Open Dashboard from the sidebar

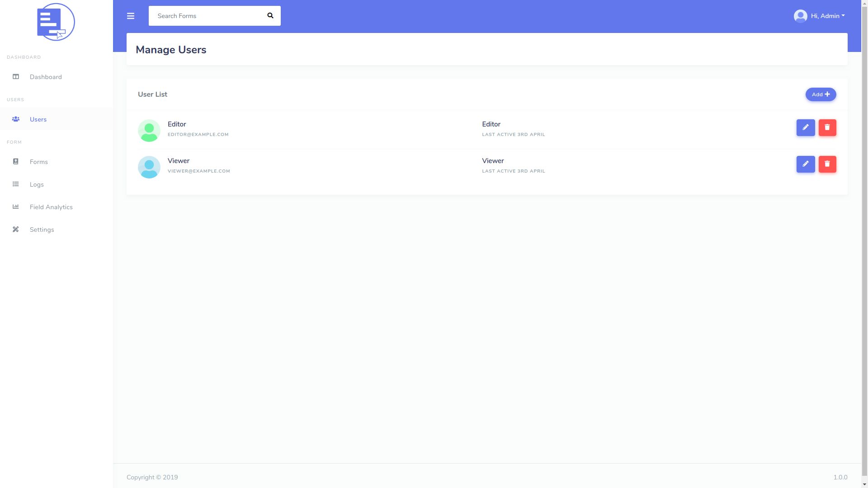click(x=46, y=77)
